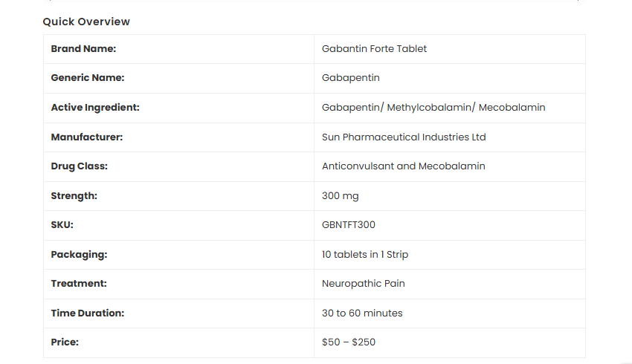Click the 10 tablets in 1 Strip text
Viewport: 632px width, 364px height.
pos(364,255)
